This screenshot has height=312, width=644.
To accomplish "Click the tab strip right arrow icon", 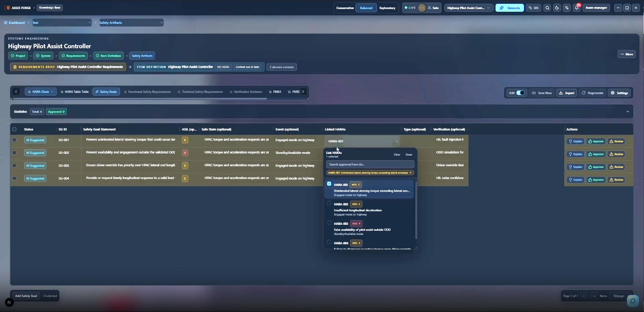I will [303, 91].
